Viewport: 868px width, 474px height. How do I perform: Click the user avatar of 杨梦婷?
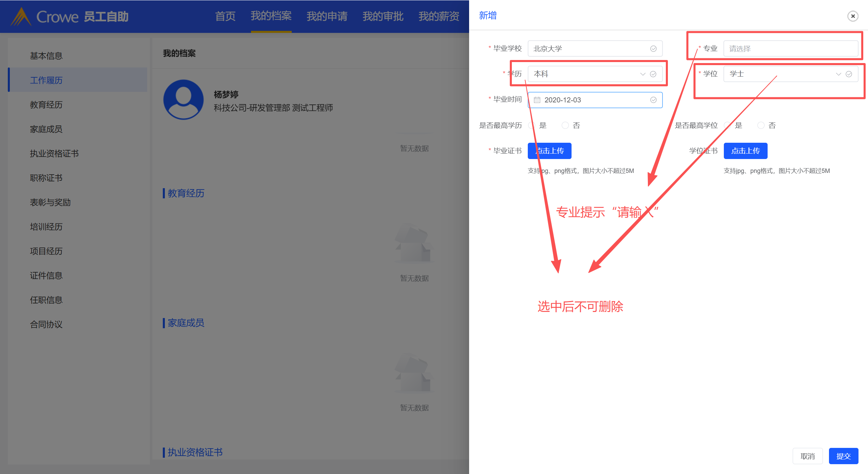184,100
